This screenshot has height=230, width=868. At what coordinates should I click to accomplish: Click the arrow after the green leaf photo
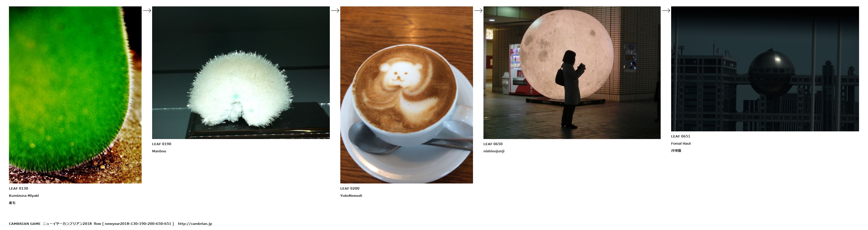pyautogui.click(x=147, y=10)
